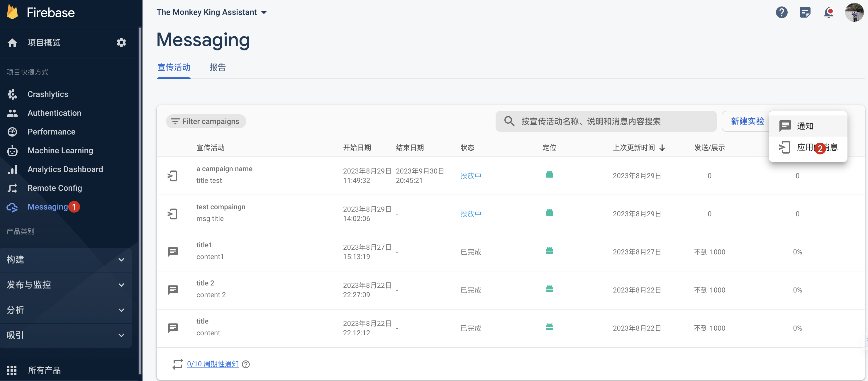
Task: Expand the 构建 sidebar section
Action: pyautogui.click(x=66, y=260)
